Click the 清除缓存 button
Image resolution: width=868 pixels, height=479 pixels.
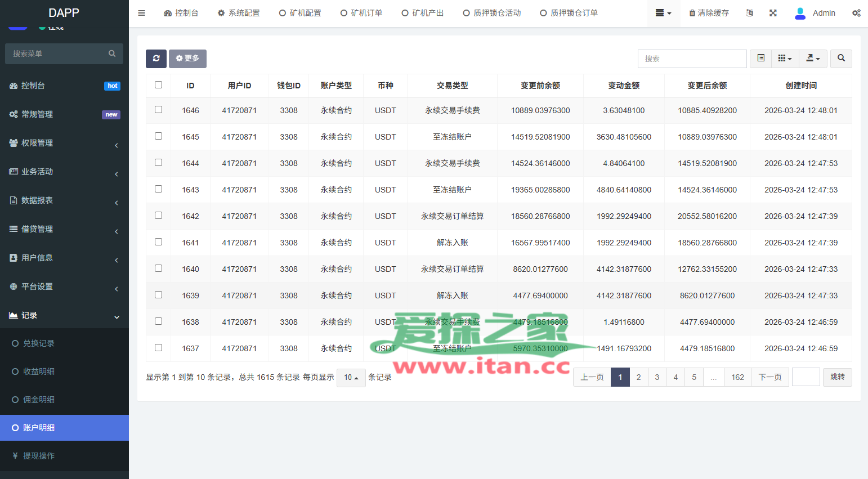coord(709,13)
